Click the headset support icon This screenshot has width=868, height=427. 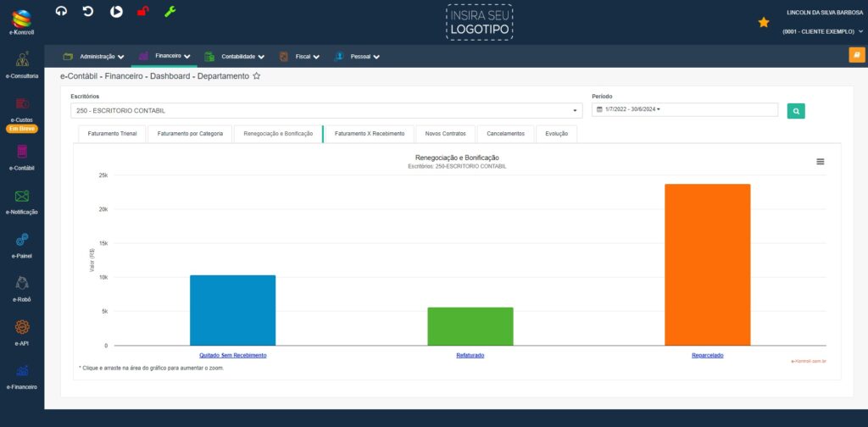(60, 11)
